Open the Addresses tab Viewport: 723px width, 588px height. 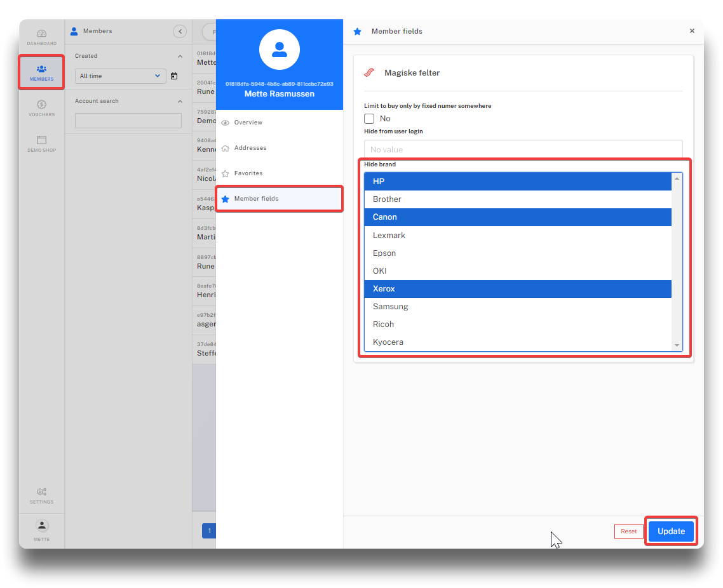280,148
